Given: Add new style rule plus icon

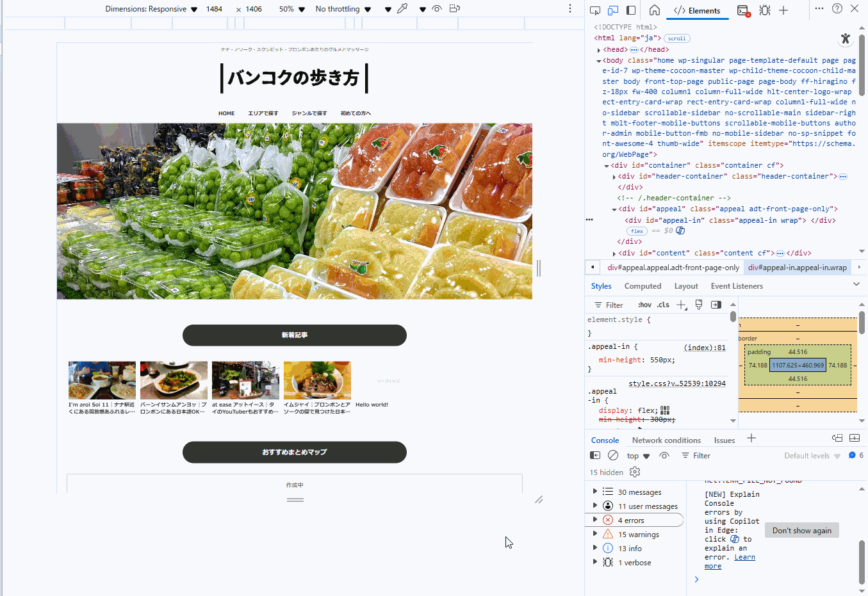Looking at the screenshot, I should (x=682, y=305).
